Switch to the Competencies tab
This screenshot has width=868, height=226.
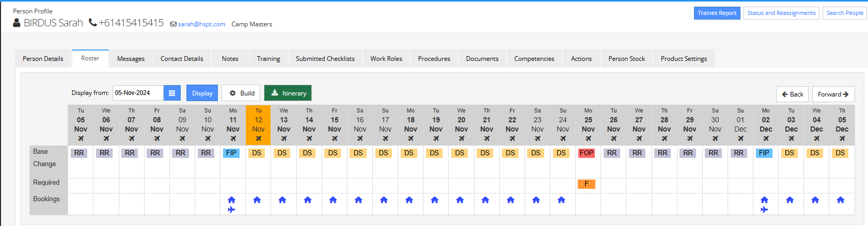pyautogui.click(x=534, y=59)
